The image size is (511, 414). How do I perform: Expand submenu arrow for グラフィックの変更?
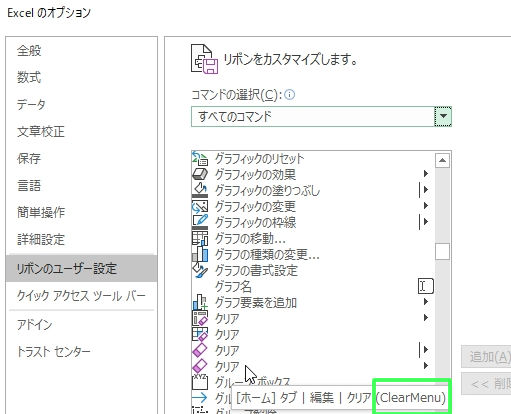pos(426,206)
